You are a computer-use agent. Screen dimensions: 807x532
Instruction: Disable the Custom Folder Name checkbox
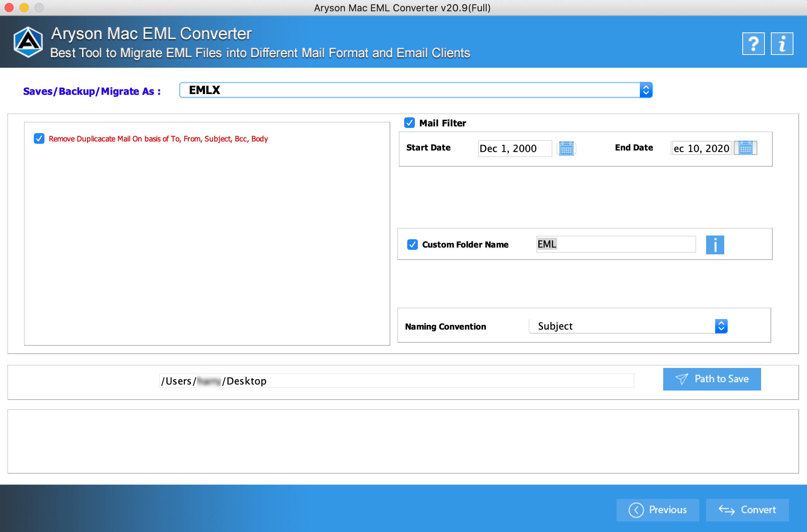[412, 245]
